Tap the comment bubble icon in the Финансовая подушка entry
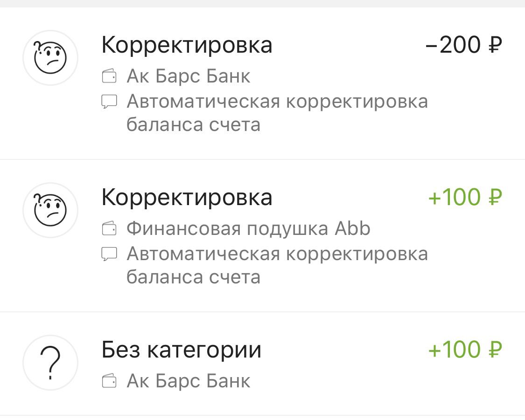525x420 pixels. pos(109,253)
